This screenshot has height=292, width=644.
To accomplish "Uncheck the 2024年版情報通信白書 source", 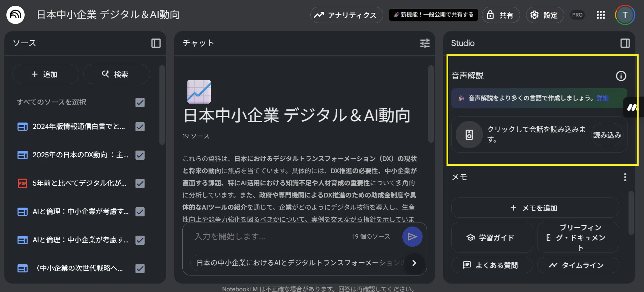I will 140,127.
